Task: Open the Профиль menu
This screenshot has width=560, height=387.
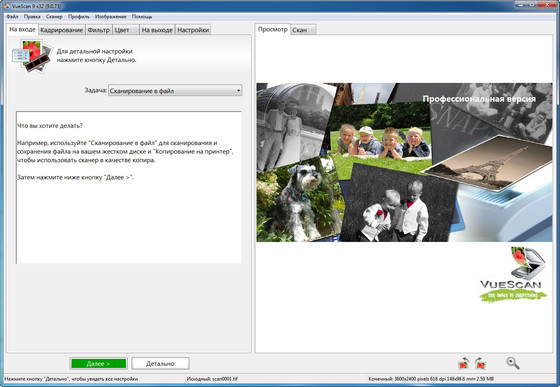Action: (79, 16)
